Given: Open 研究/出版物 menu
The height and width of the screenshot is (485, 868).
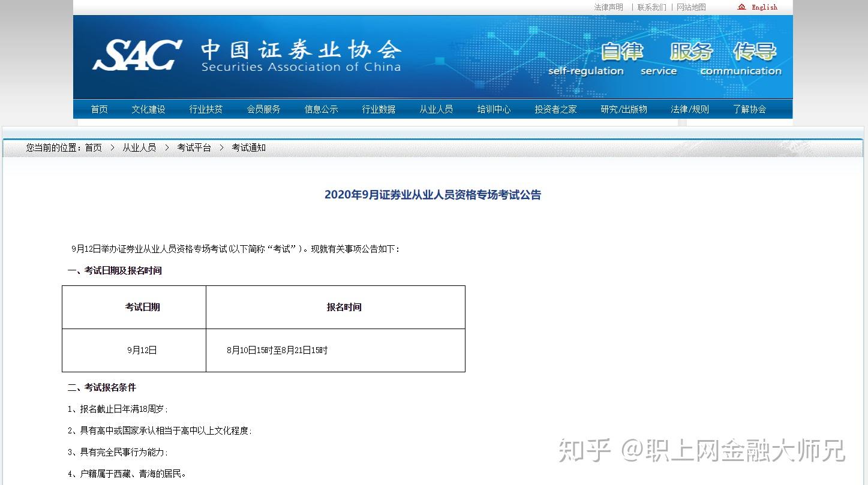Looking at the screenshot, I should pos(624,109).
